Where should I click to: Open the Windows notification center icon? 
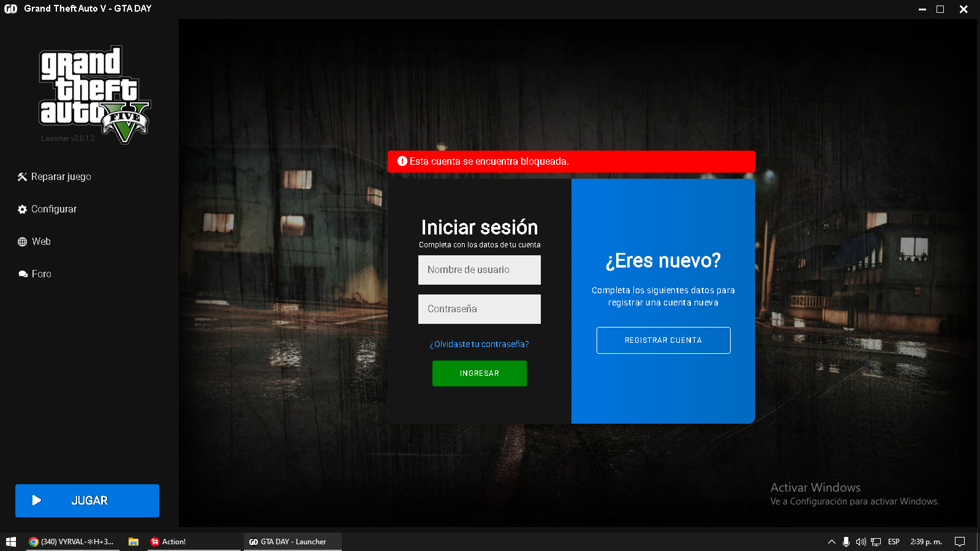pos(960,542)
